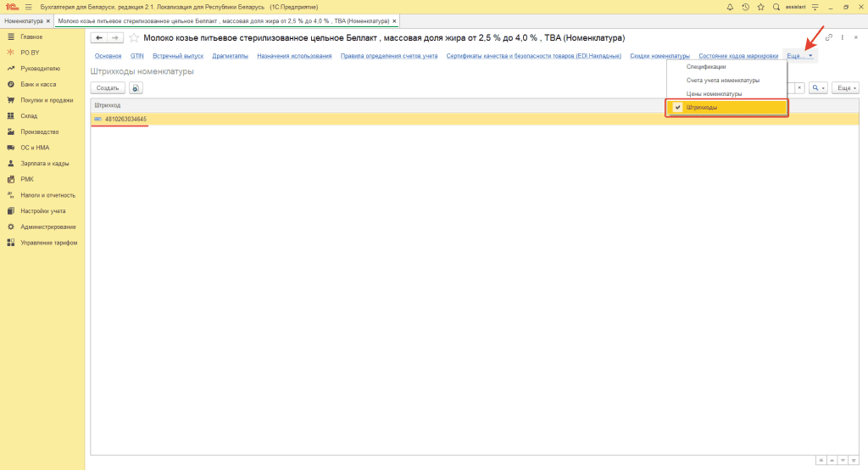Open the PO.BY section icon
868x470 pixels.
[10, 53]
